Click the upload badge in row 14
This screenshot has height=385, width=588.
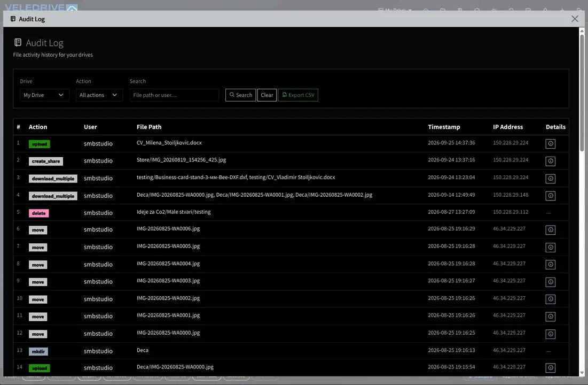pos(40,368)
